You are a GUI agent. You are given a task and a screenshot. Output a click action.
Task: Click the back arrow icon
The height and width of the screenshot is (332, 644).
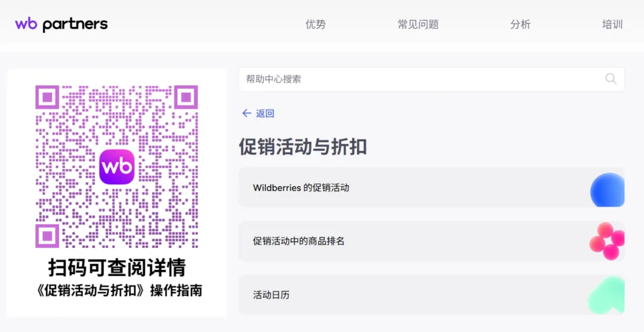point(246,113)
